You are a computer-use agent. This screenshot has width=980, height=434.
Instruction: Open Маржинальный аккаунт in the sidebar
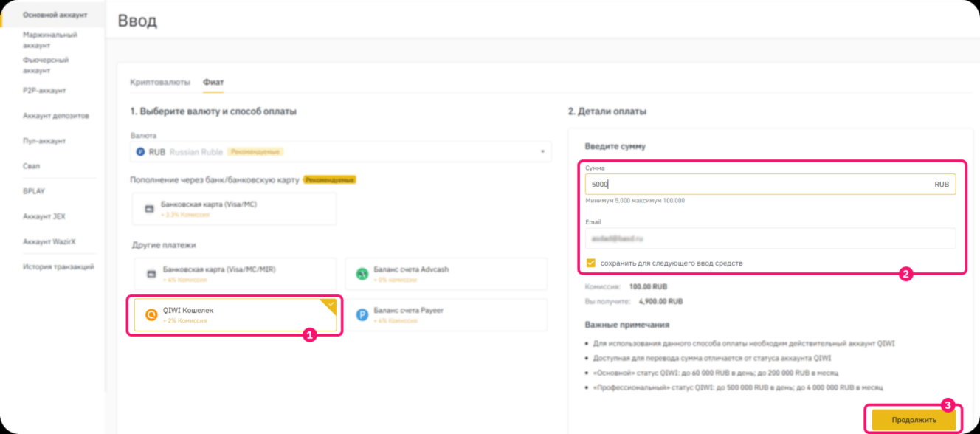point(50,40)
